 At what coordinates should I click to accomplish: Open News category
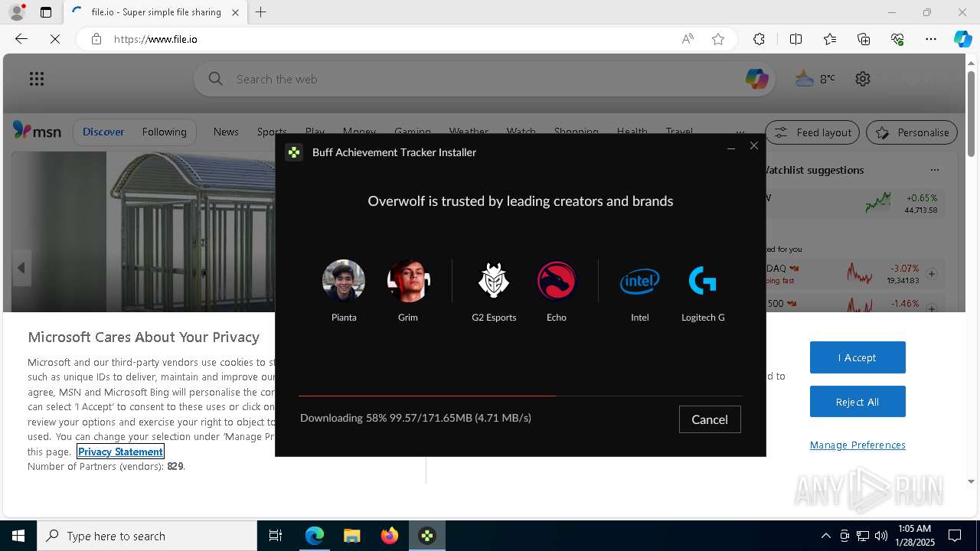coord(226,132)
